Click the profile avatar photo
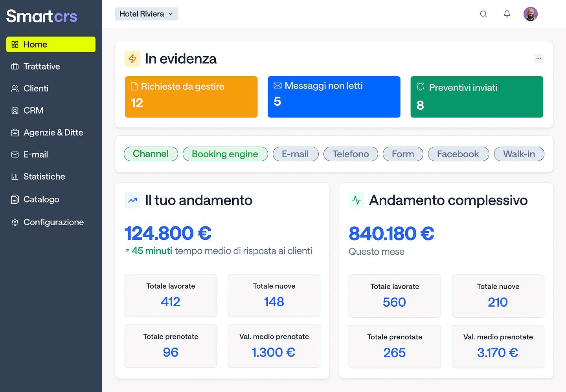Viewport: 566px width, 392px height. click(x=531, y=14)
